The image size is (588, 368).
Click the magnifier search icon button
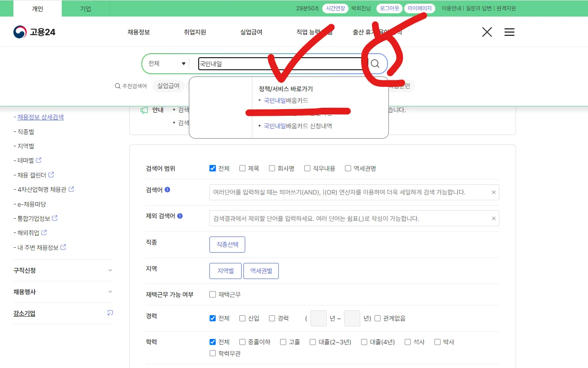coord(375,63)
